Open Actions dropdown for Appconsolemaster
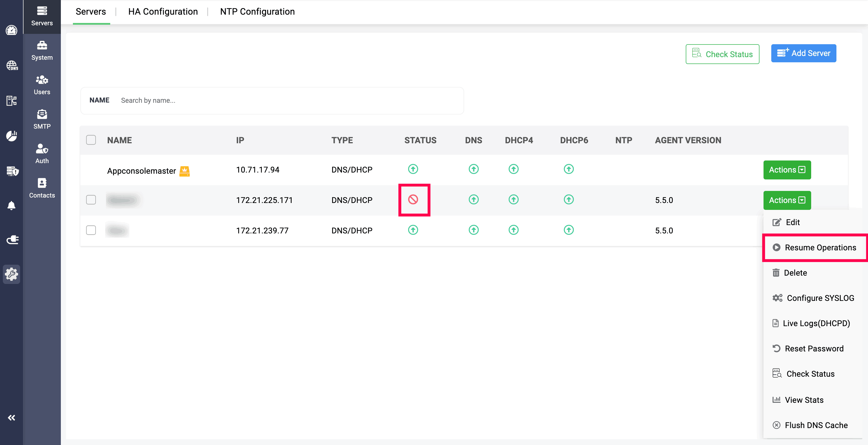Viewport: 868px width, 445px height. 787,170
